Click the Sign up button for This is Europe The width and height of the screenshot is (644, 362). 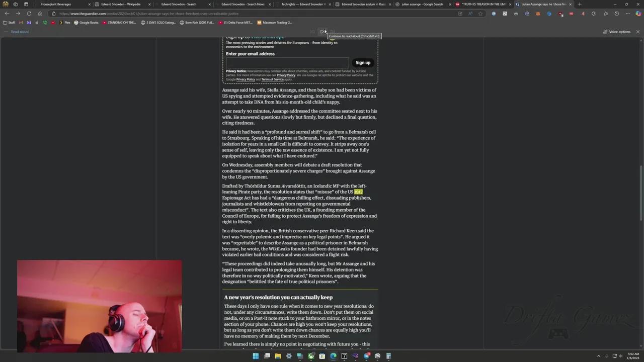363,62
